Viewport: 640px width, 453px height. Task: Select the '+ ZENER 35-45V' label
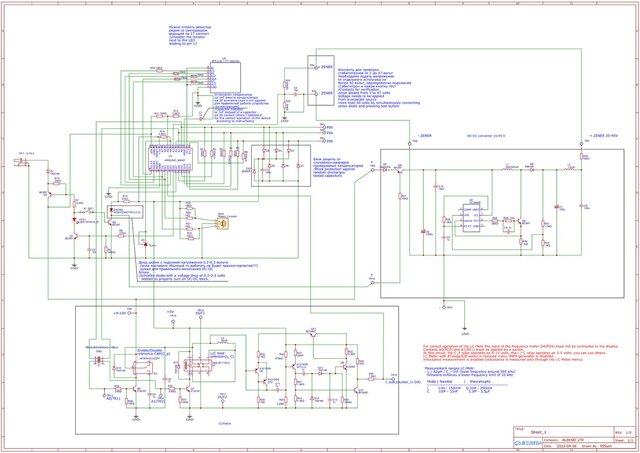pos(603,135)
